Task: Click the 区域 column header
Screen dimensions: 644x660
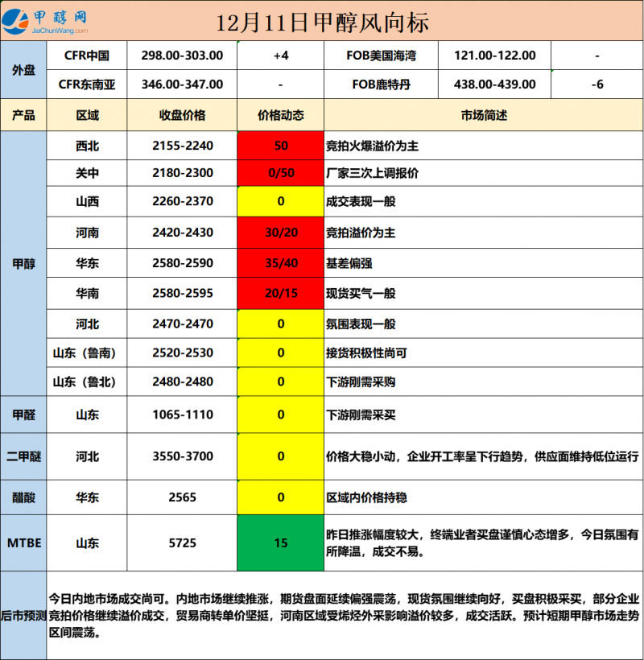Action: coord(87,115)
